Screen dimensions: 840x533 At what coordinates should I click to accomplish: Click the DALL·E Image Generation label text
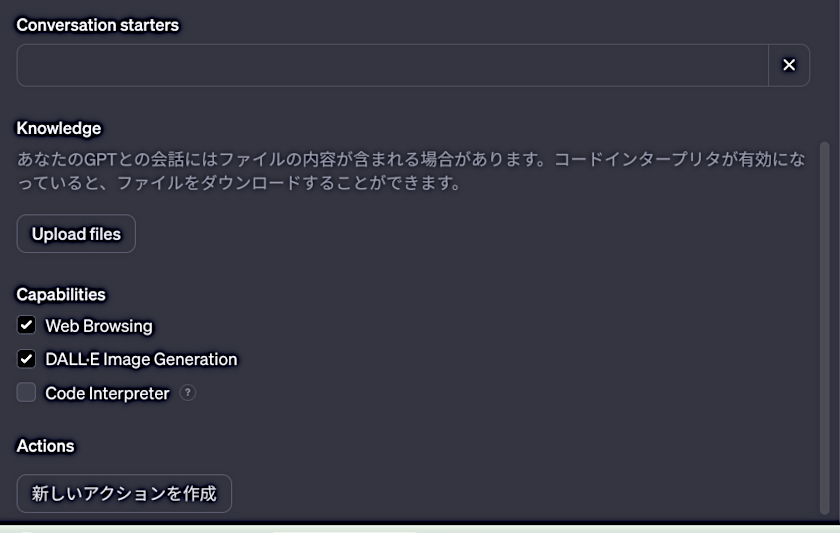pyautogui.click(x=141, y=359)
